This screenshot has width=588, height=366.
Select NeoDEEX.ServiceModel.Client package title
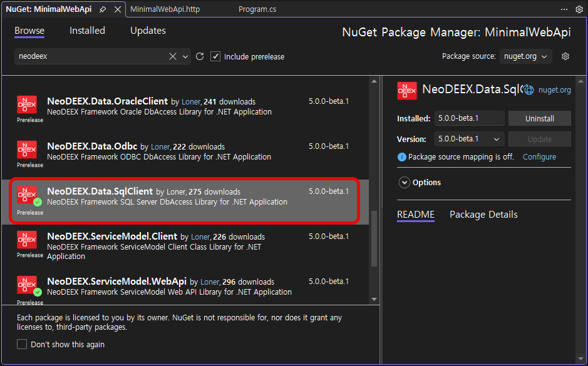pyautogui.click(x=112, y=236)
